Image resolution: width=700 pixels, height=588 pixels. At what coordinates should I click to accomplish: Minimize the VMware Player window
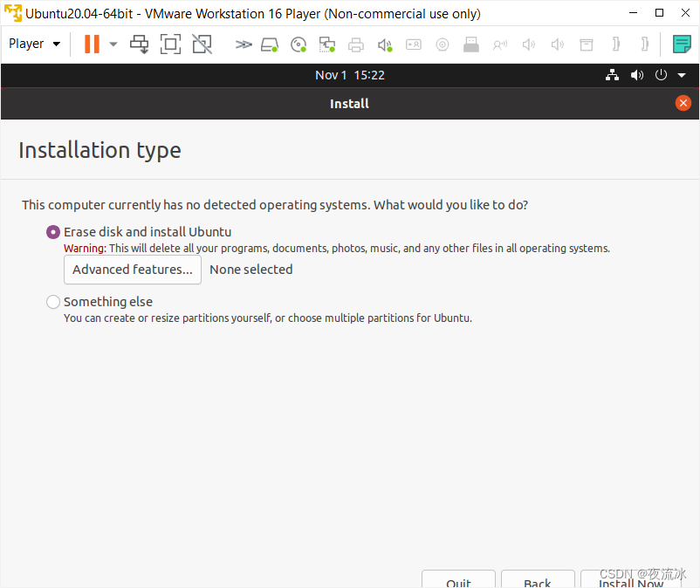(x=633, y=13)
